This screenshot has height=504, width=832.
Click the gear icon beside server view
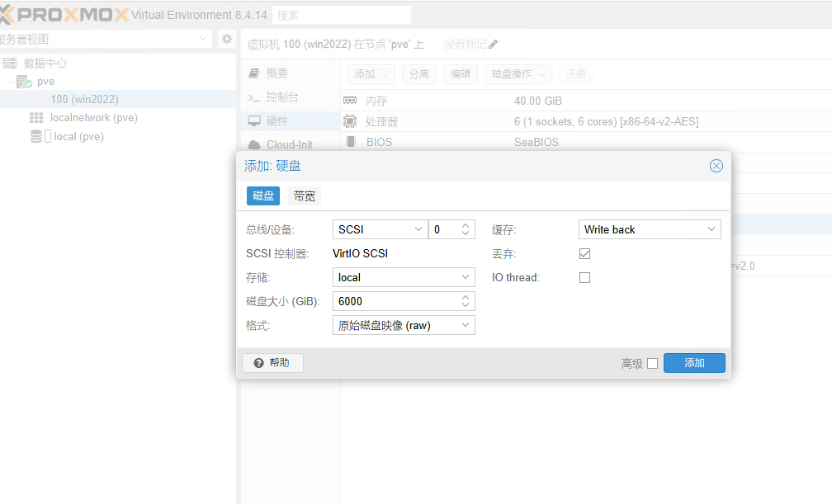[227, 39]
